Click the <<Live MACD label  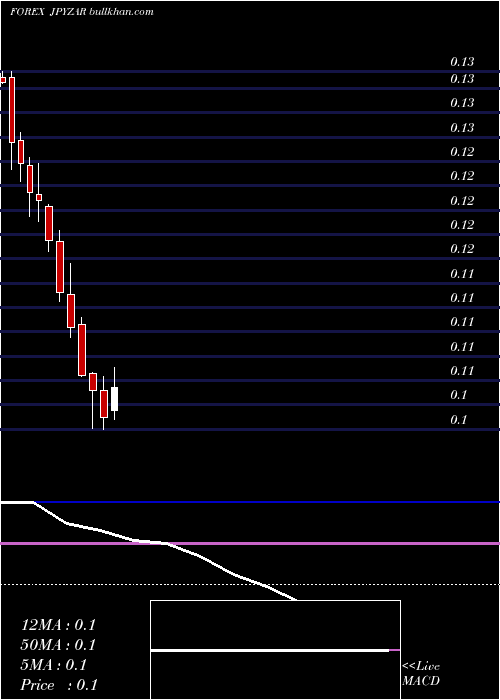pyautogui.click(x=421, y=674)
